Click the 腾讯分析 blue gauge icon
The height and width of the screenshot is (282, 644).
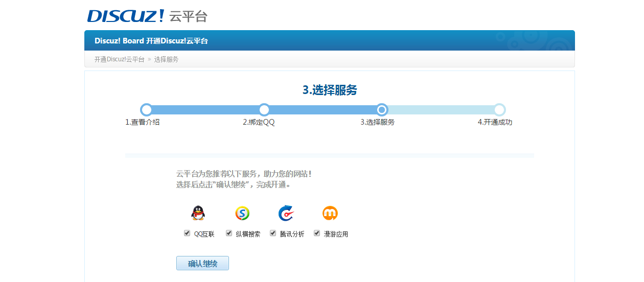[x=286, y=213]
